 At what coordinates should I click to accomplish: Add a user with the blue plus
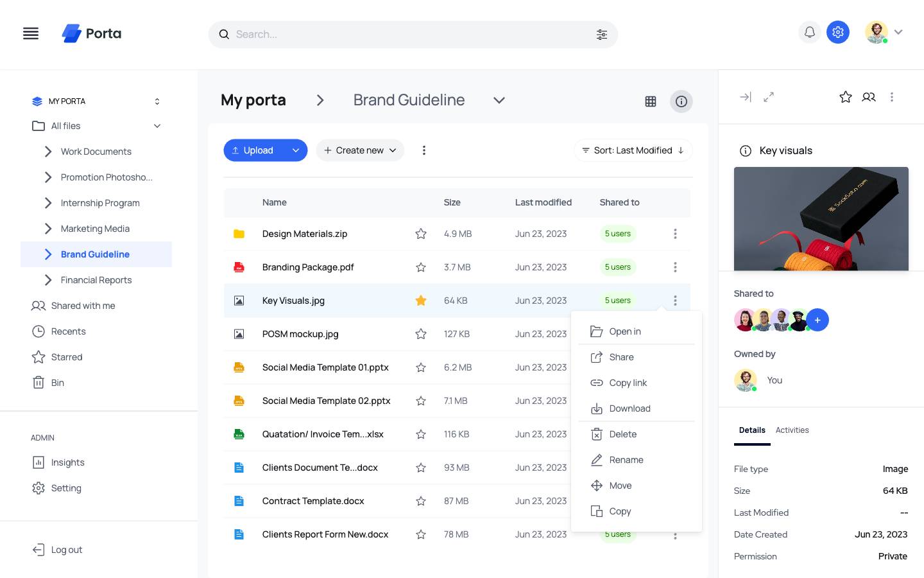pyautogui.click(x=817, y=320)
